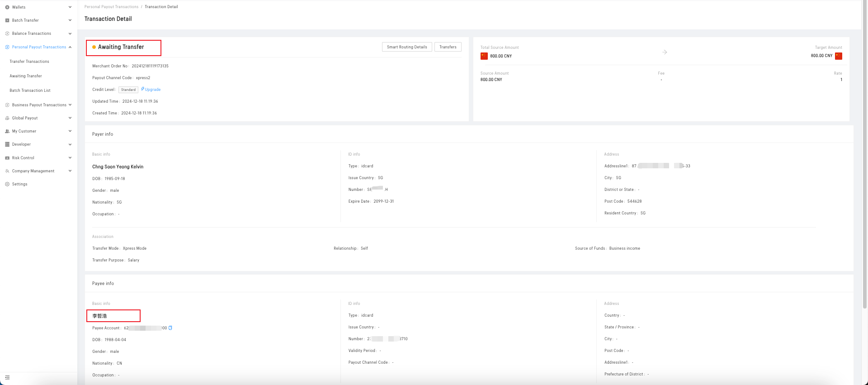
Task: Click the Upgrade credit level link
Action: (152, 90)
